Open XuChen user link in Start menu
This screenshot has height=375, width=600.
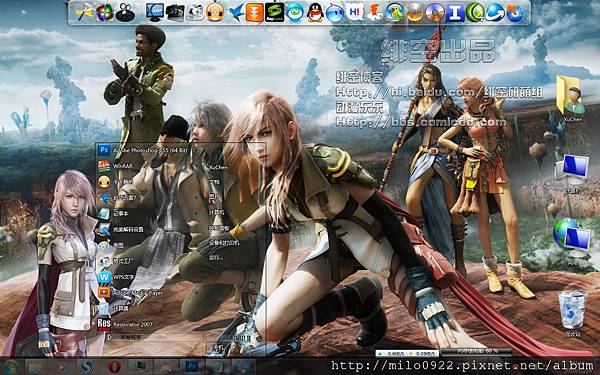click(x=218, y=167)
